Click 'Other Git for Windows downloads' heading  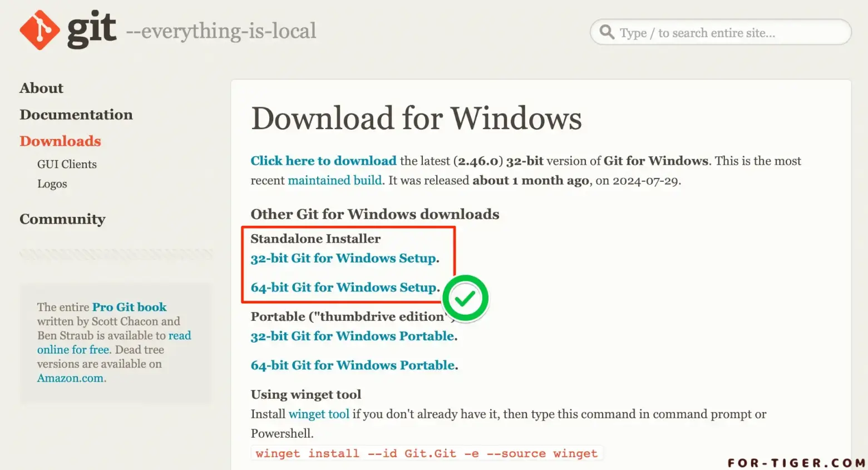click(375, 214)
